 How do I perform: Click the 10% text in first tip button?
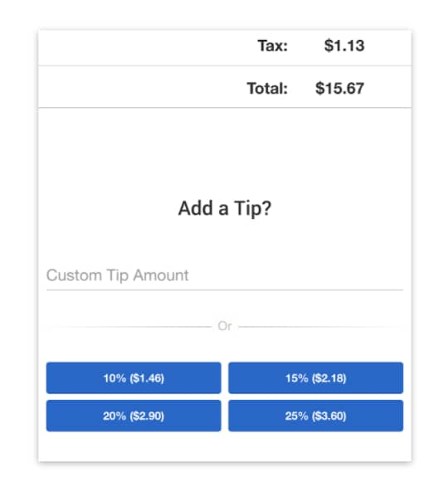click(114, 378)
